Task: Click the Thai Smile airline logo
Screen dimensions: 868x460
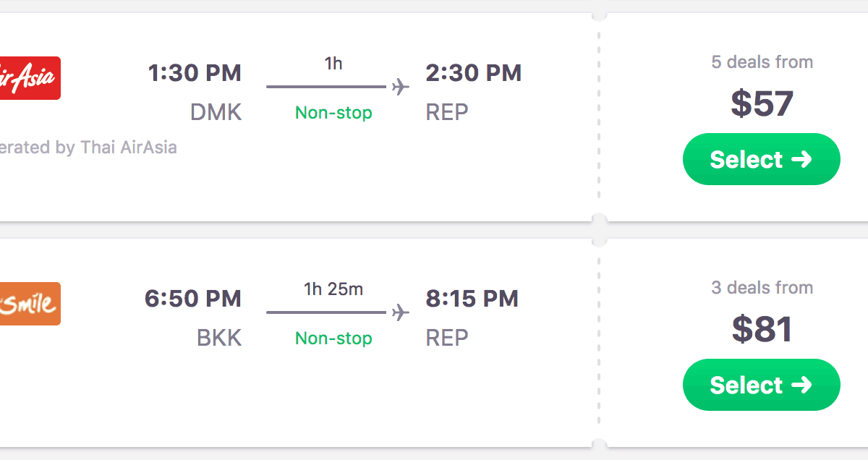Action: [x=29, y=303]
